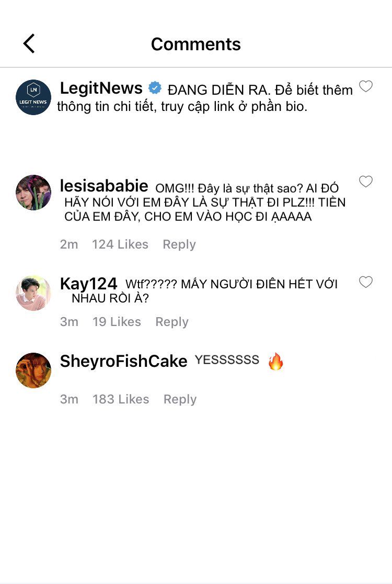Like the LegitNews caption with the heart
Image resolution: width=392 pixels, height=584 pixels.
[366, 87]
